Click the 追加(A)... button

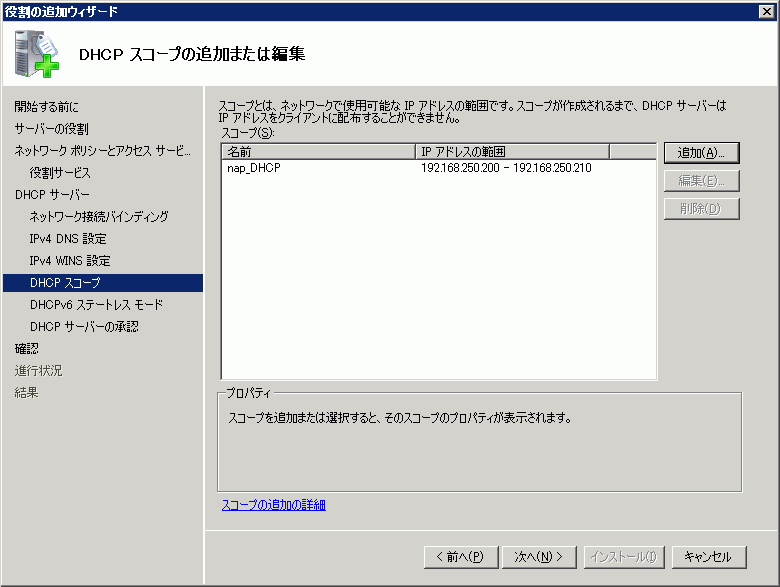[x=701, y=153]
